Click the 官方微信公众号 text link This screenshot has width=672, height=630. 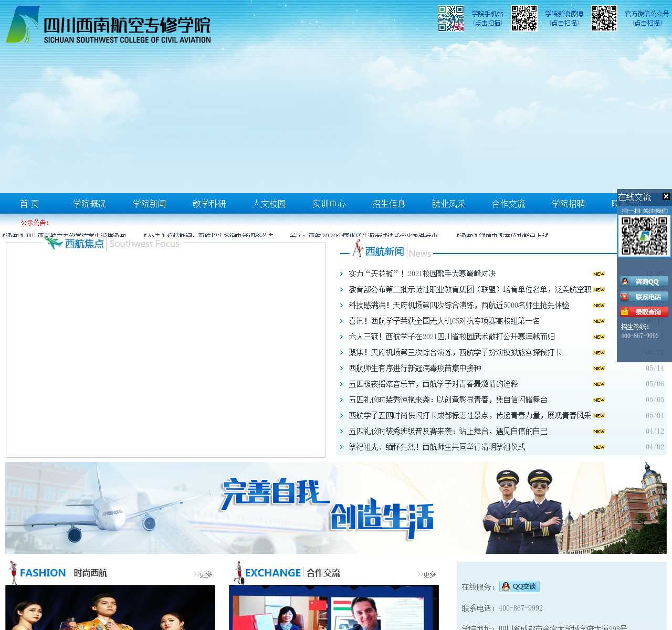[x=647, y=14]
